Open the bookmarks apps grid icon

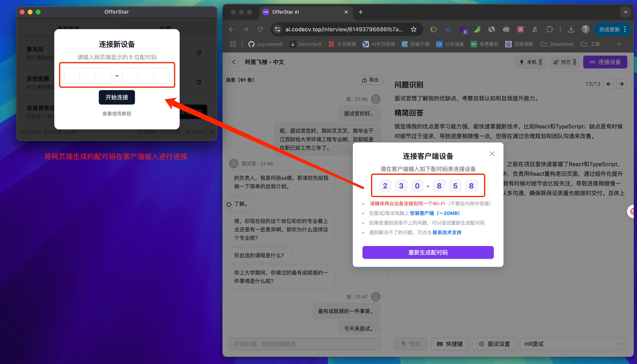[x=233, y=44]
